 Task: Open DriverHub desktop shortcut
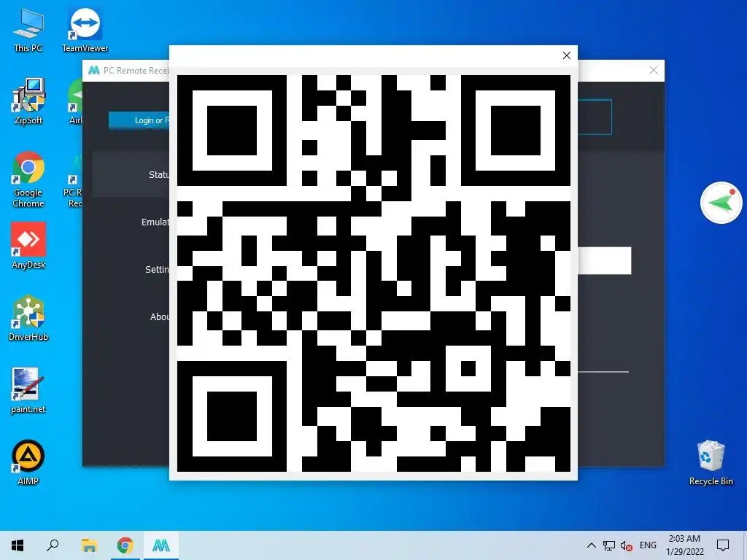[x=28, y=318]
